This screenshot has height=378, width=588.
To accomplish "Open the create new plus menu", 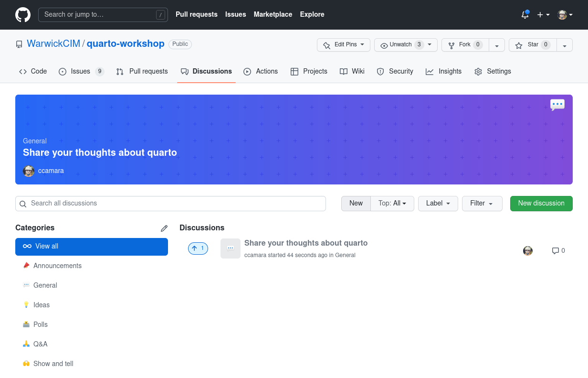I will (x=543, y=15).
